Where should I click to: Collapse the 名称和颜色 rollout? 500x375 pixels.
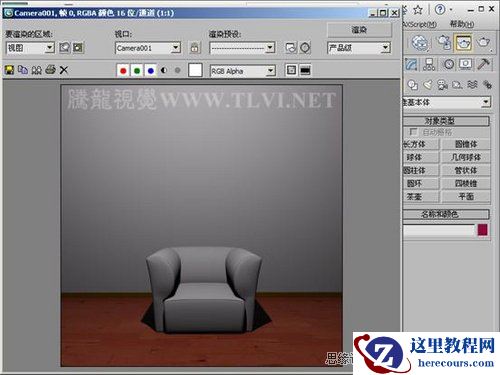click(x=446, y=214)
